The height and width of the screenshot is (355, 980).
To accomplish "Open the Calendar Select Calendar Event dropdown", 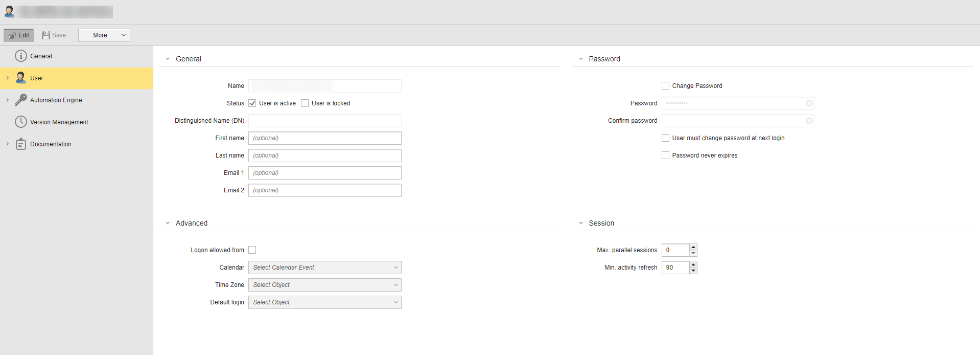I will (x=325, y=268).
